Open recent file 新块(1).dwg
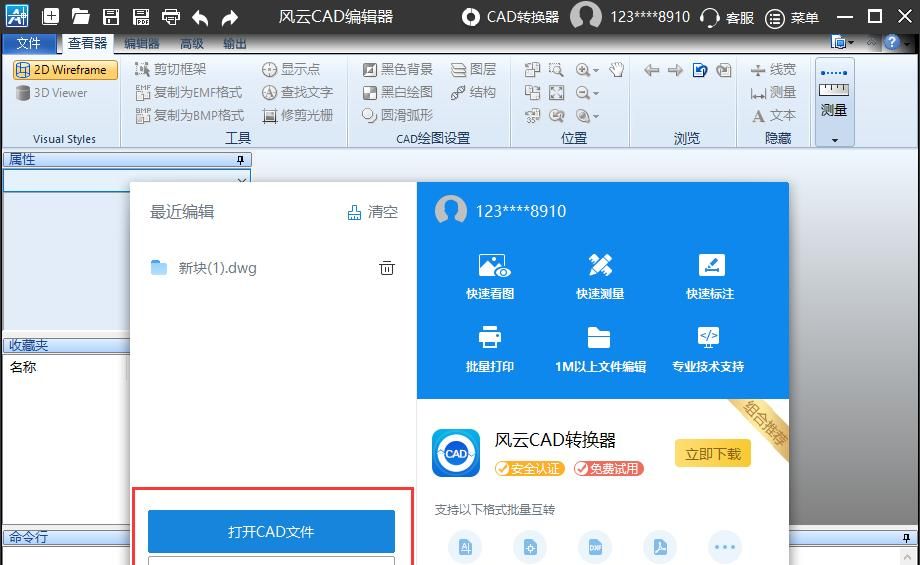This screenshot has height=565, width=920. point(204,268)
